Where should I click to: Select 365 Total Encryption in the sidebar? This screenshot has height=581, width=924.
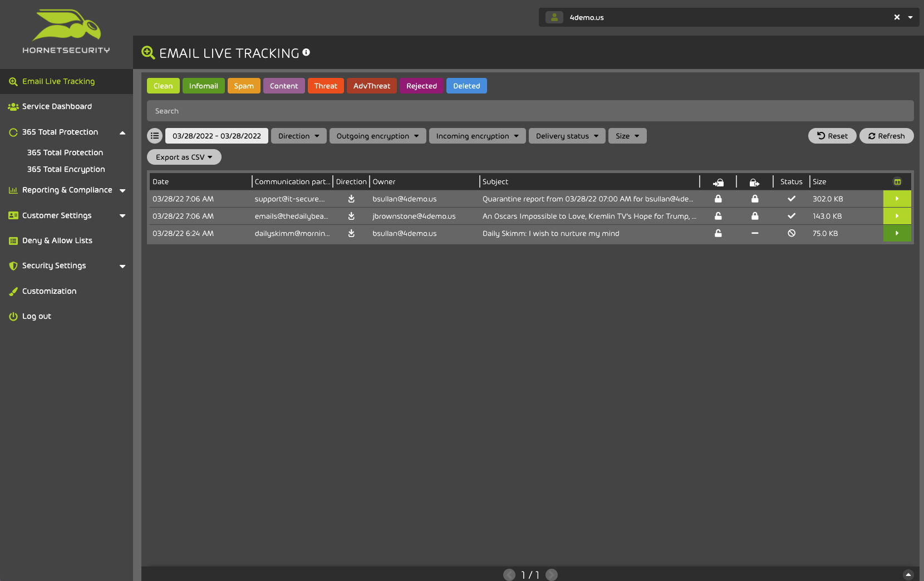66,169
